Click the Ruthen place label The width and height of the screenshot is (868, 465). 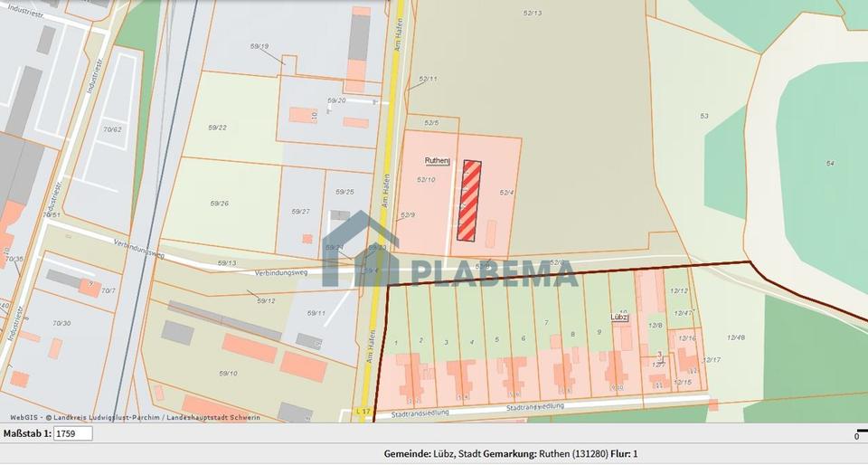pyautogui.click(x=439, y=160)
